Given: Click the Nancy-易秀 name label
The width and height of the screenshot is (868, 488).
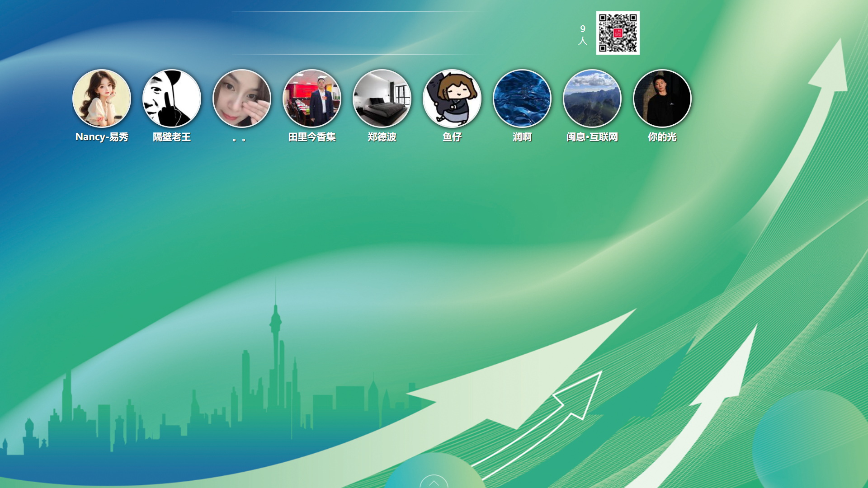Looking at the screenshot, I should tap(102, 137).
